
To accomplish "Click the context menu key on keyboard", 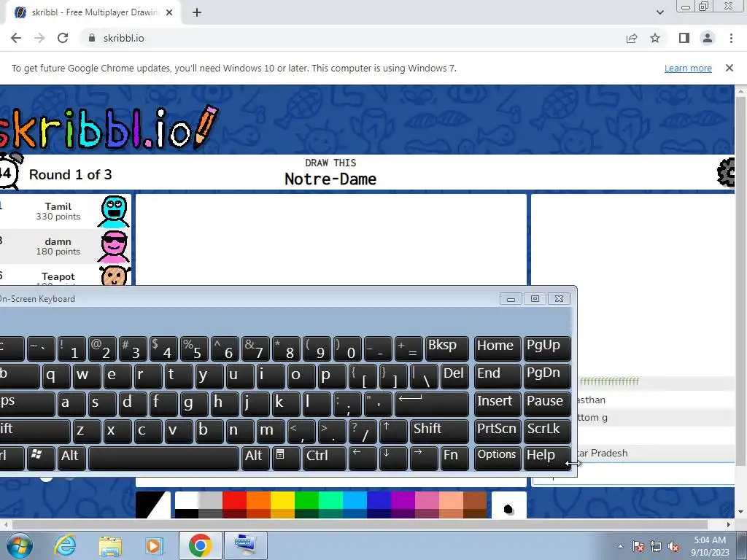I will 286,458.
